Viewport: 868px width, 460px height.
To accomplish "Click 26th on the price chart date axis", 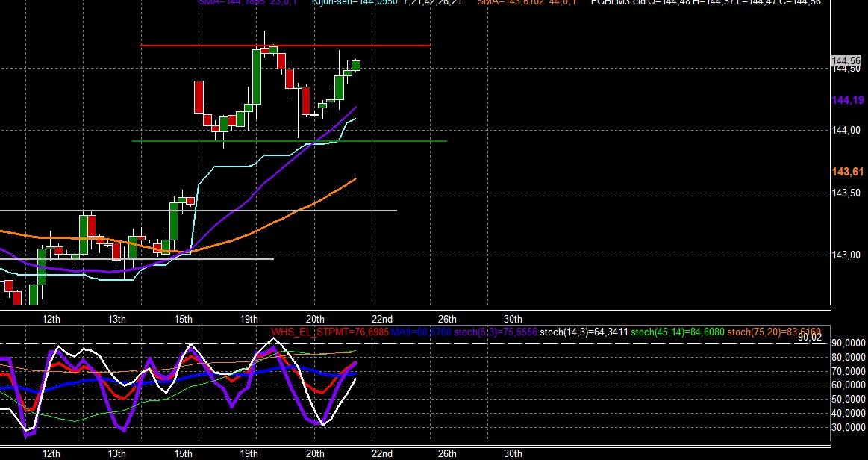I will tap(447, 320).
